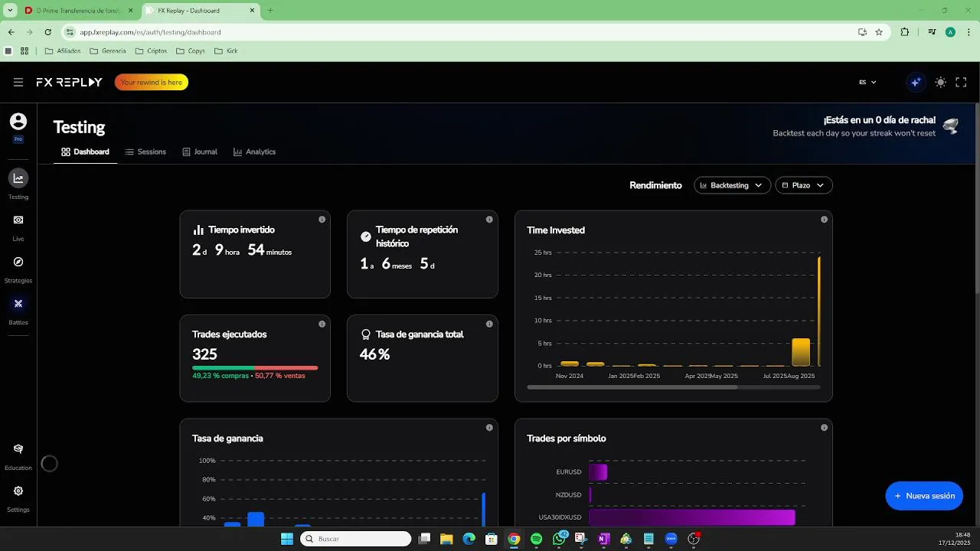Click the Windows Start button
The width and height of the screenshot is (980, 551).
click(x=287, y=539)
